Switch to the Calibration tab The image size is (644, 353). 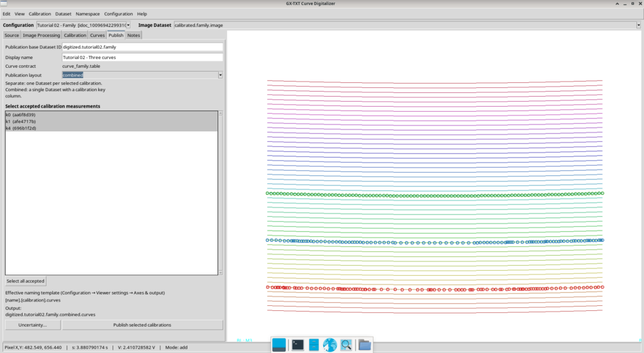coord(75,35)
